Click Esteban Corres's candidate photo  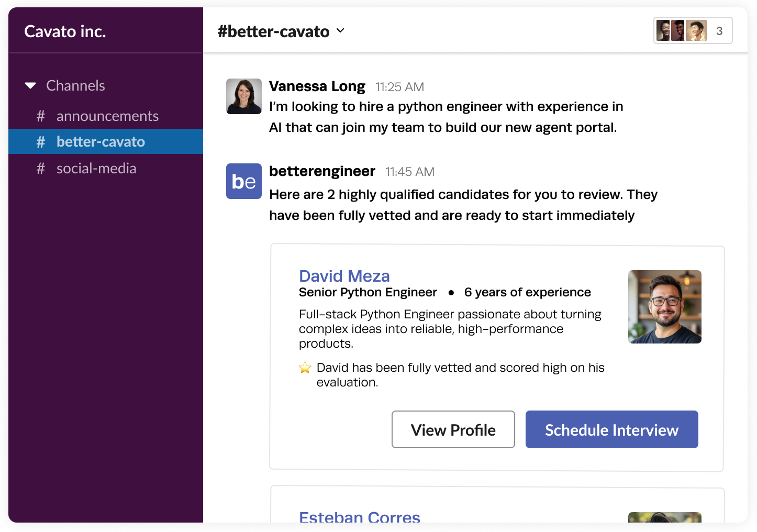click(x=664, y=518)
